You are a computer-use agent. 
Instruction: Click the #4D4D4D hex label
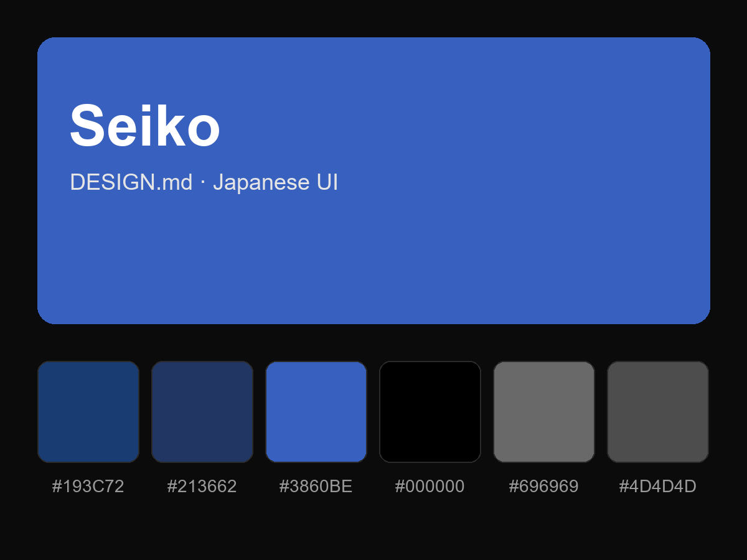[x=658, y=487]
